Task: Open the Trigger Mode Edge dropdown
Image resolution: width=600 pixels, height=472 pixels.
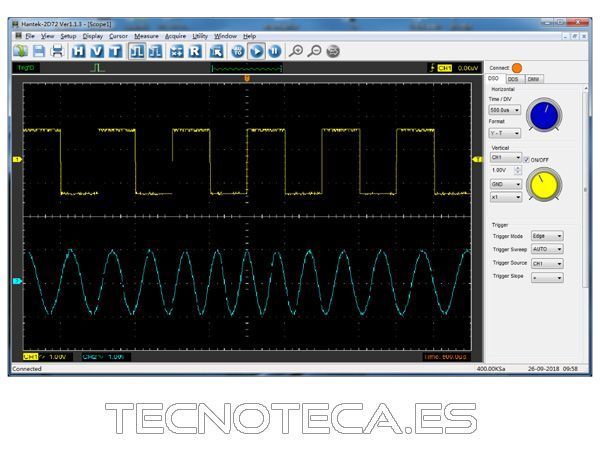Action: pos(547,236)
